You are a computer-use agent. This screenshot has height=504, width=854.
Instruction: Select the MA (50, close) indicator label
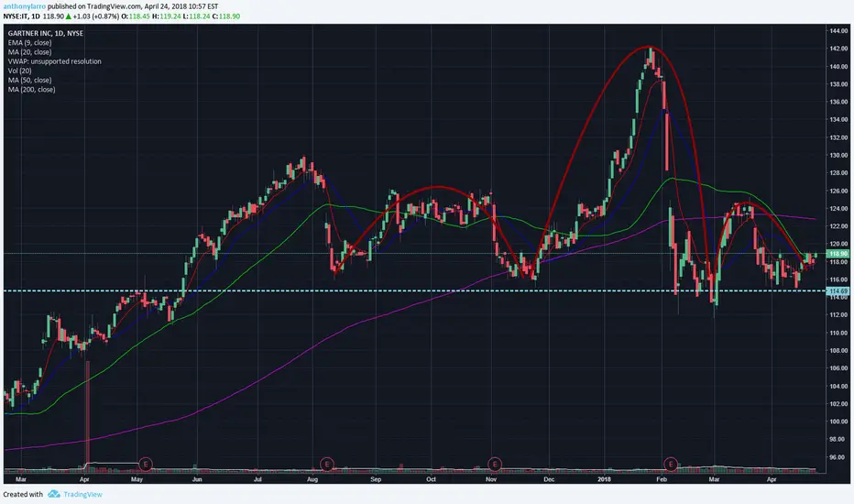[29, 80]
